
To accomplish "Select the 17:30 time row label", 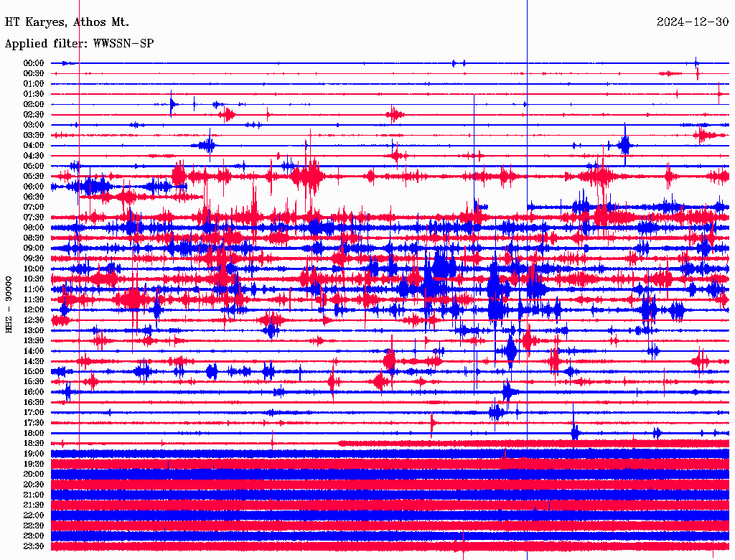I will [x=34, y=423].
